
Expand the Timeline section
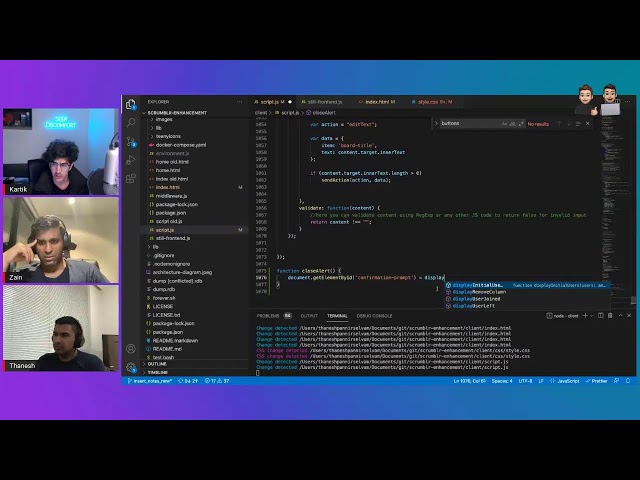(158, 372)
